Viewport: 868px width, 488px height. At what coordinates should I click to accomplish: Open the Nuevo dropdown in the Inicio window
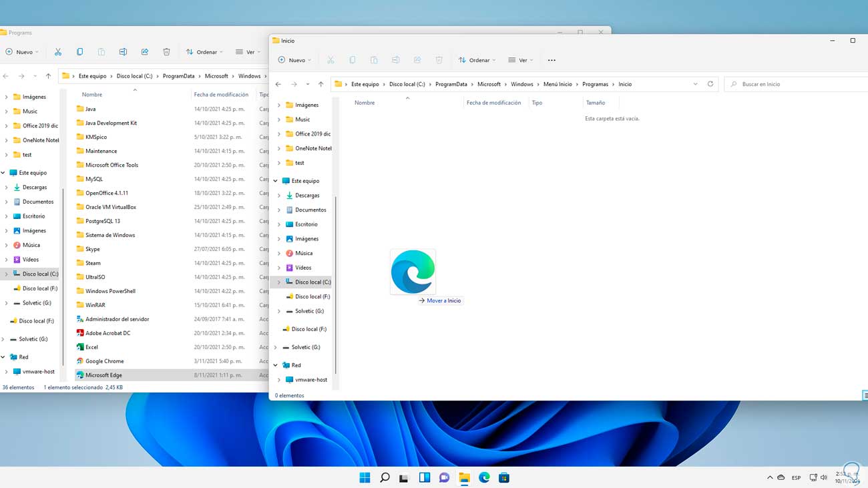click(x=294, y=60)
